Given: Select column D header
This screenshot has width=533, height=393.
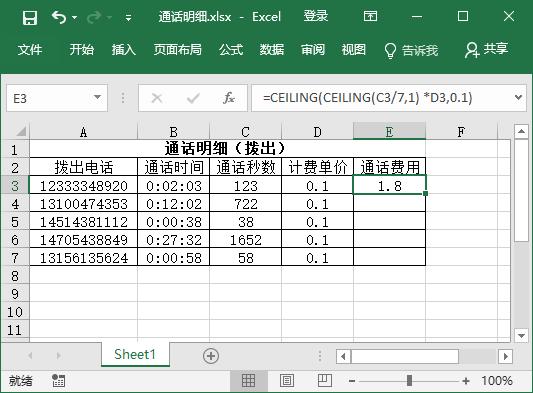Looking at the screenshot, I should point(317,132).
